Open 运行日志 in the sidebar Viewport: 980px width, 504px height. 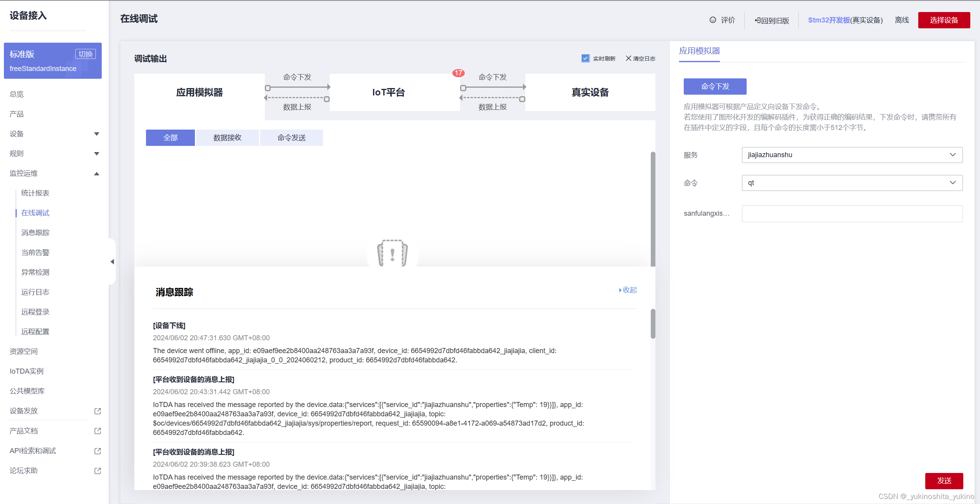tap(35, 292)
